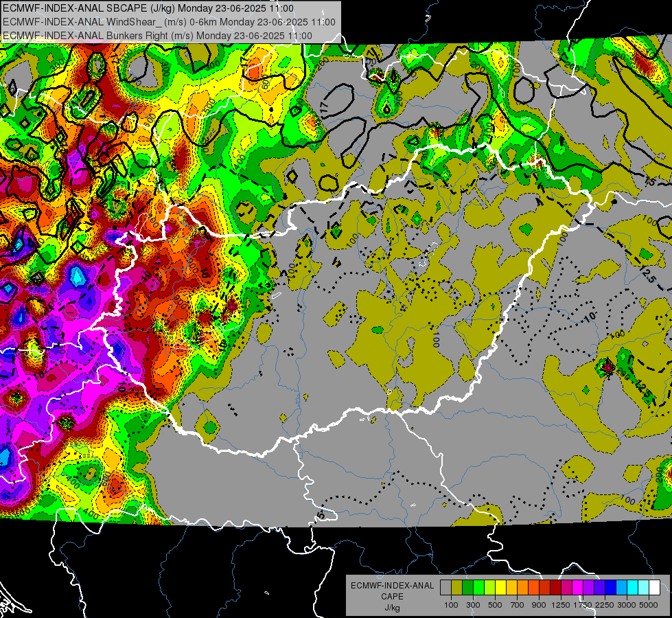Click the bright magenta legend swatch before 1750

[x=578, y=587]
